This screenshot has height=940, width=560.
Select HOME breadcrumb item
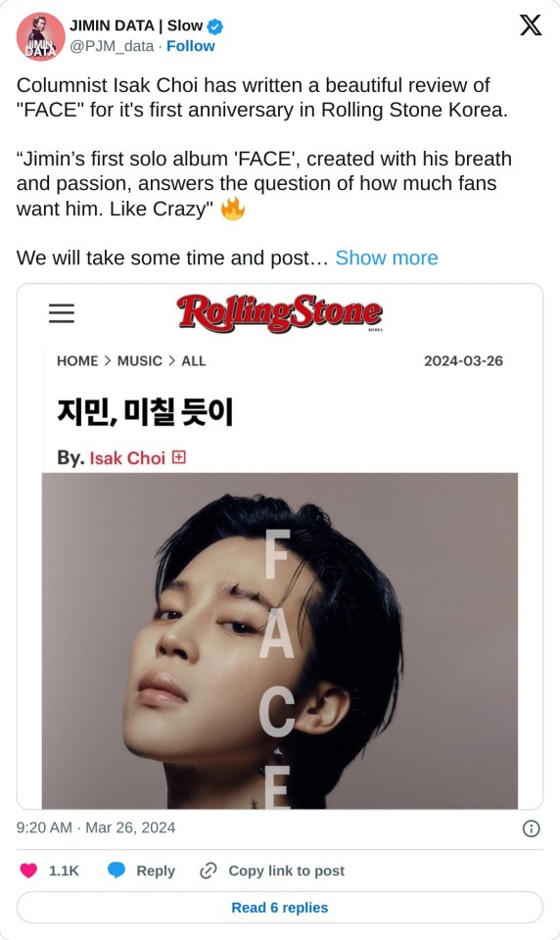point(77,361)
